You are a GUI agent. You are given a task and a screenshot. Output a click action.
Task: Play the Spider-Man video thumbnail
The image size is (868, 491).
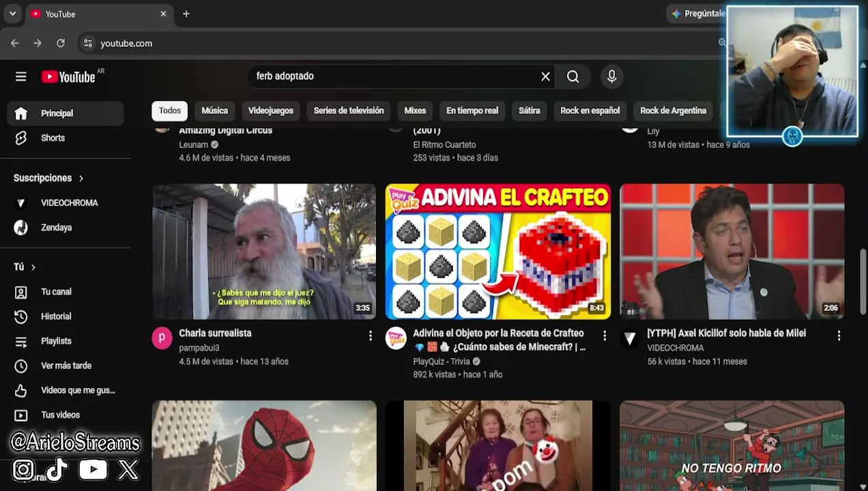tap(264, 445)
